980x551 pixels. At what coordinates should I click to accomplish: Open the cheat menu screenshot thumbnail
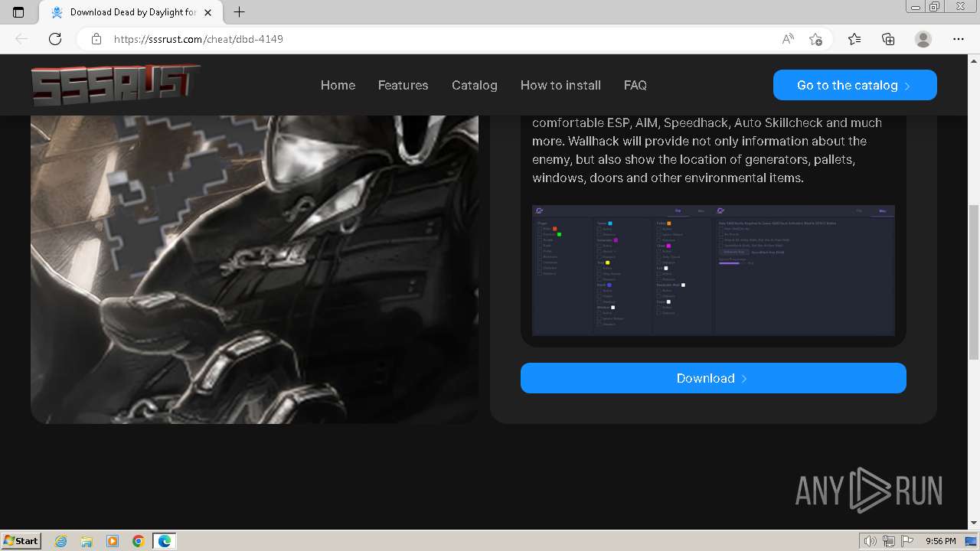pos(714,270)
